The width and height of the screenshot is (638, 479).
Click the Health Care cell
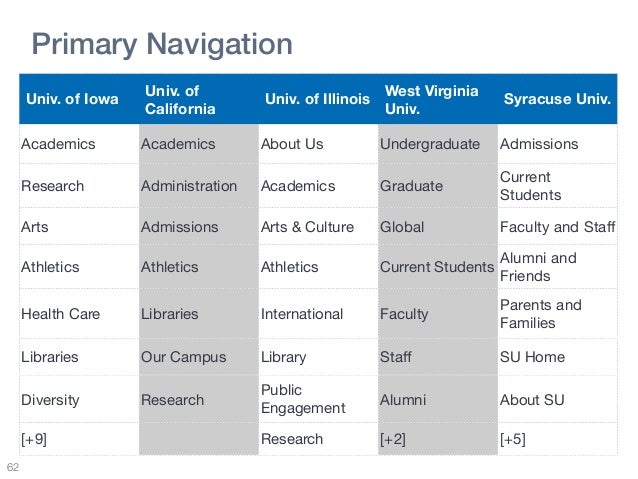(x=61, y=314)
